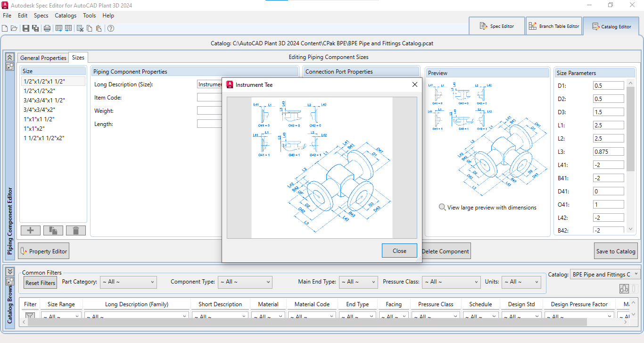This screenshot has height=343, width=644.
Task: Undock the Piping Component Editor panel
Action: [9, 67]
